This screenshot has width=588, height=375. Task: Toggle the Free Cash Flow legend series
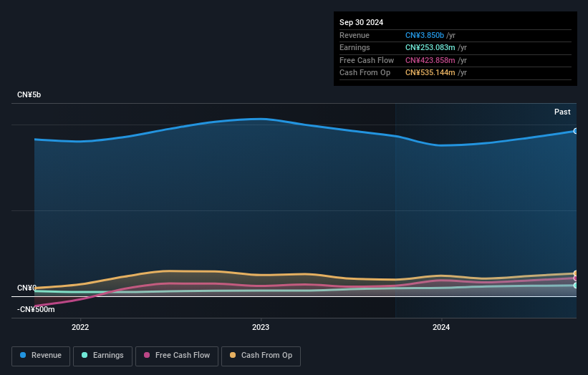pyautogui.click(x=177, y=356)
